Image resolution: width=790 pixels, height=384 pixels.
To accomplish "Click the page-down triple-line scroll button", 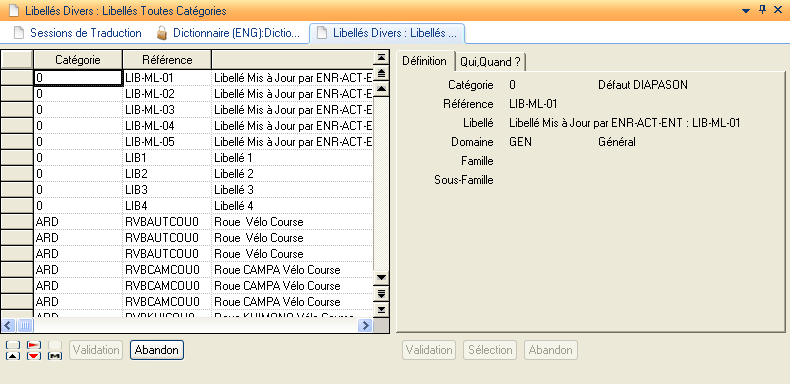I will 381,293.
